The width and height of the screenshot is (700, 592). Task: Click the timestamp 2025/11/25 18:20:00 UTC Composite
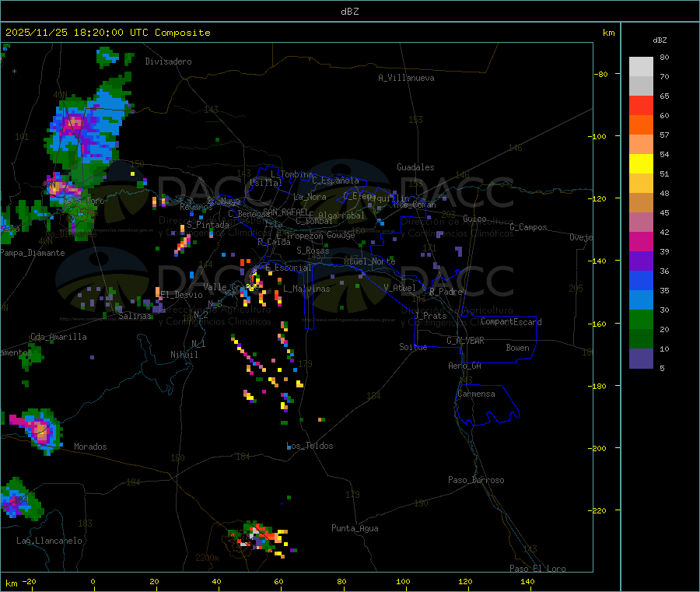pyautogui.click(x=107, y=33)
